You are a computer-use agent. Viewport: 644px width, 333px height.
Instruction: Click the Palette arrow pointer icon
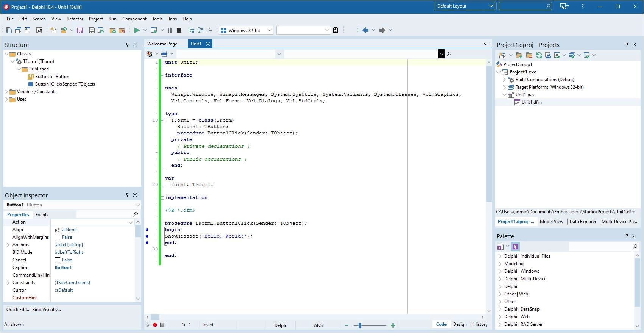[x=515, y=247]
